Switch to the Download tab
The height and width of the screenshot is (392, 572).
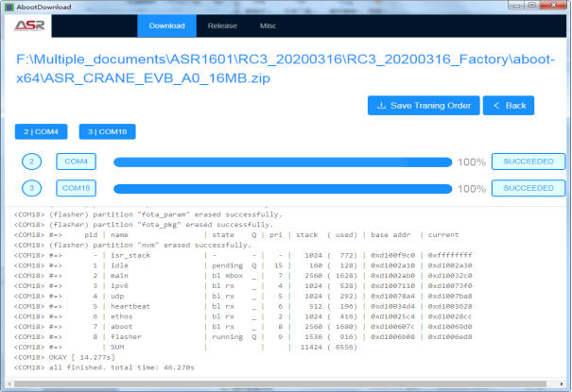166,26
